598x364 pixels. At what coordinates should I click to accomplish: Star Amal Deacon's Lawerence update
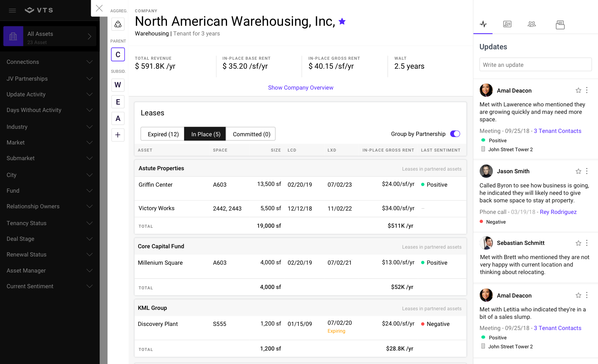[578, 90]
